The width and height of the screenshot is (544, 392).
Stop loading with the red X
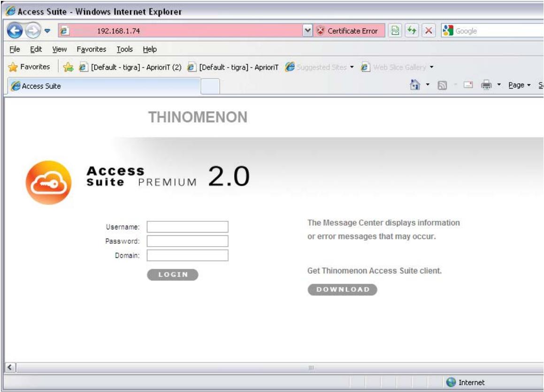pos(429,31)
